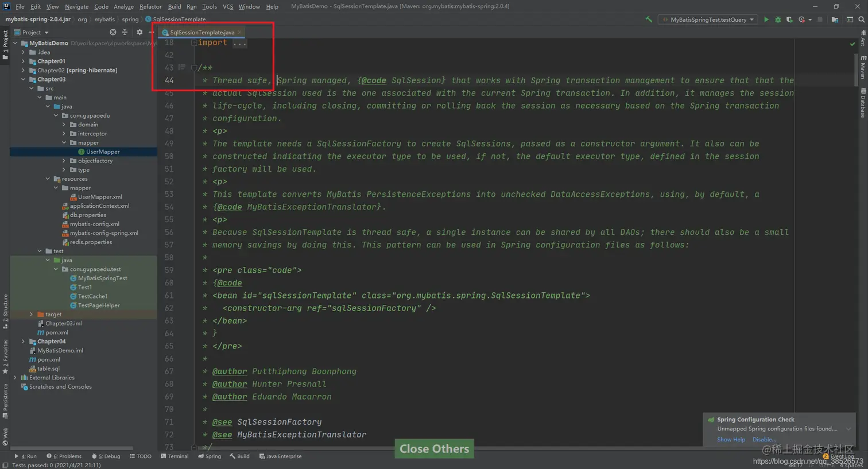
Task: Expand the Chapter02 [spring-hibernate] module
Action: pos(24,70)
